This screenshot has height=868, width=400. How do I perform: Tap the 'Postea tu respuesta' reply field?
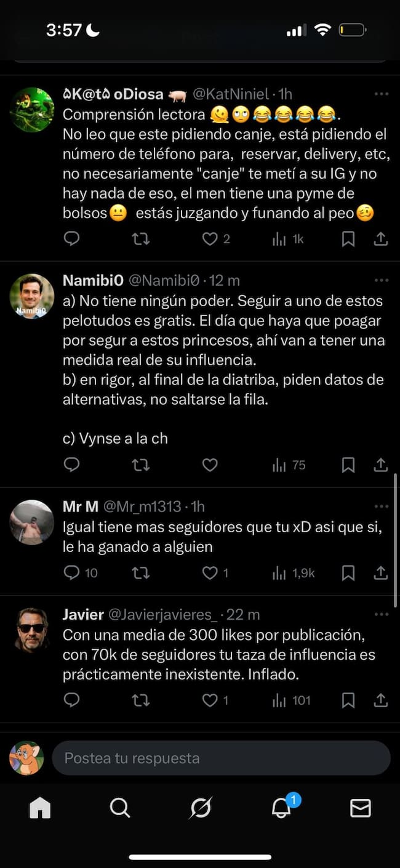point(222,758)
